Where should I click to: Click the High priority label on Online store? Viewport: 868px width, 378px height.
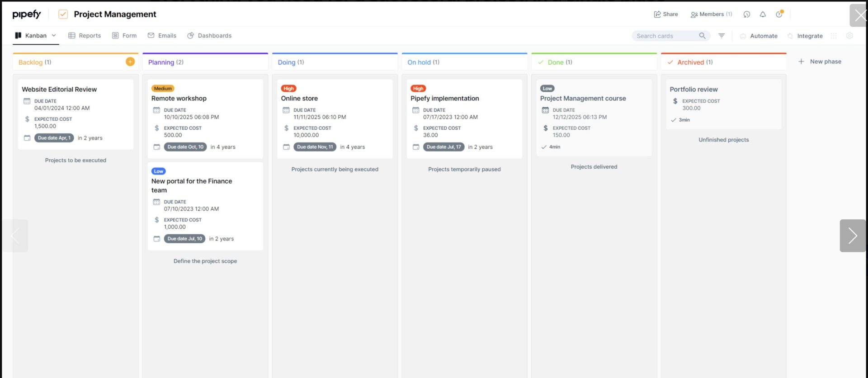[x=288, y=89]
